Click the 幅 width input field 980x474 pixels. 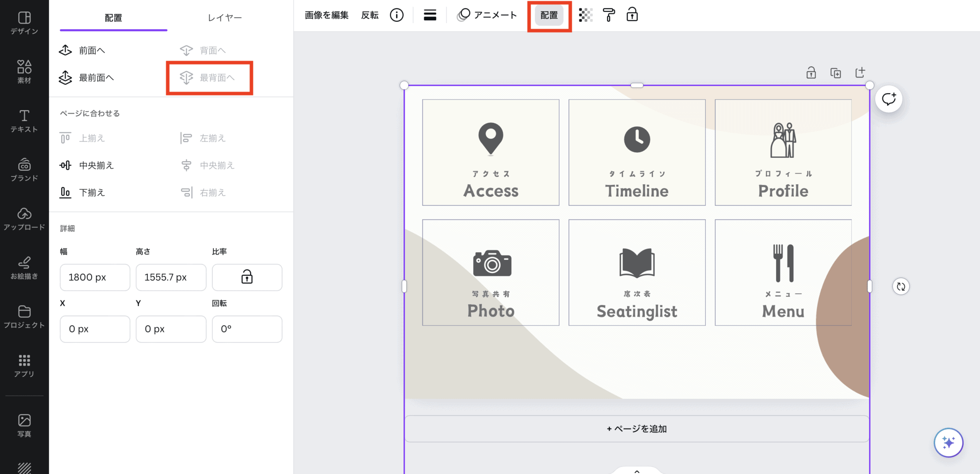pos(95,277)
